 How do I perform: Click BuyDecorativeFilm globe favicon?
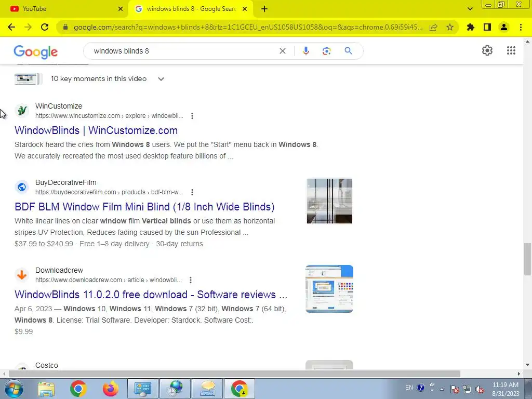pyautogui.click(x=22, y=187)
